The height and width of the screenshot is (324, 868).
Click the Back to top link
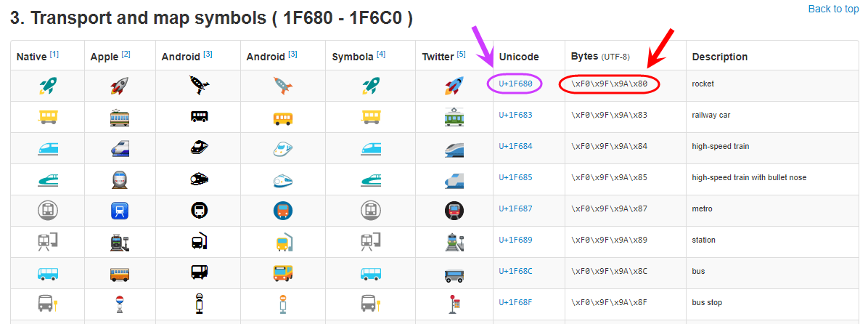click(833, 9)
